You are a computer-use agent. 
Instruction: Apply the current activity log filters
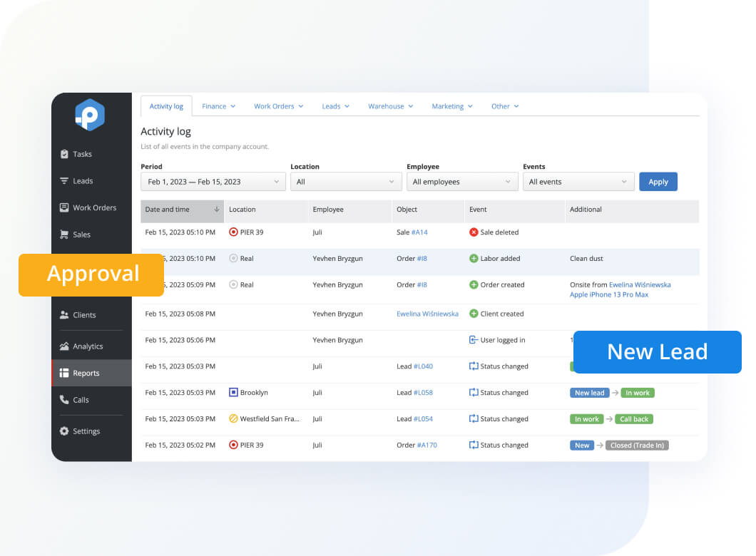(658, 181)
